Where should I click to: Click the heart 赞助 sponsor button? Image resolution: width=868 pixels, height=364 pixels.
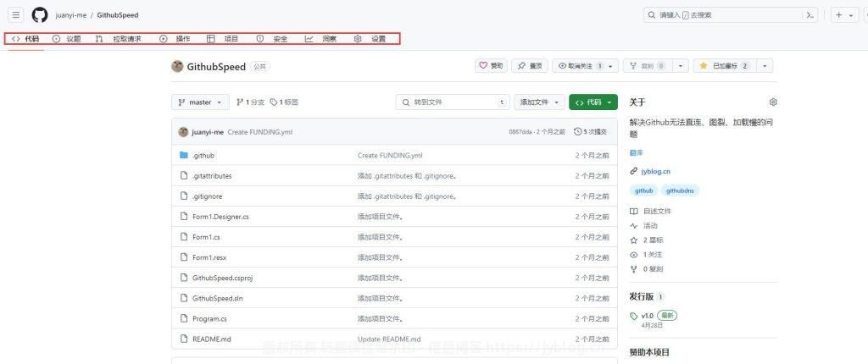tap(491, 66)
